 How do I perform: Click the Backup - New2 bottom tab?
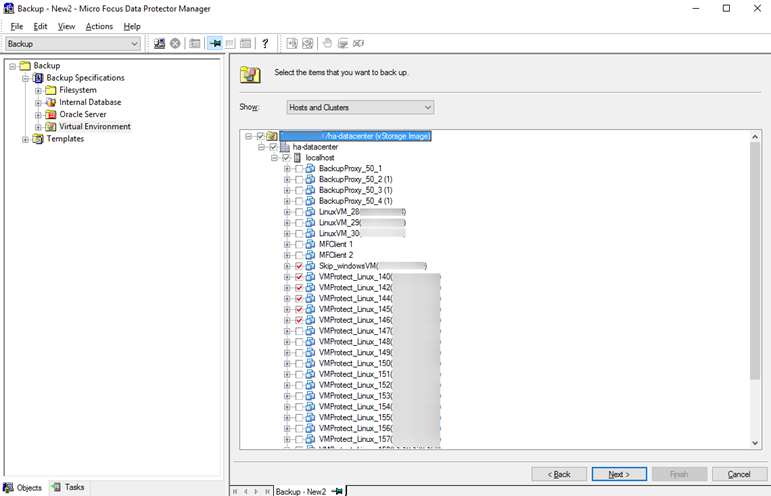309,491
